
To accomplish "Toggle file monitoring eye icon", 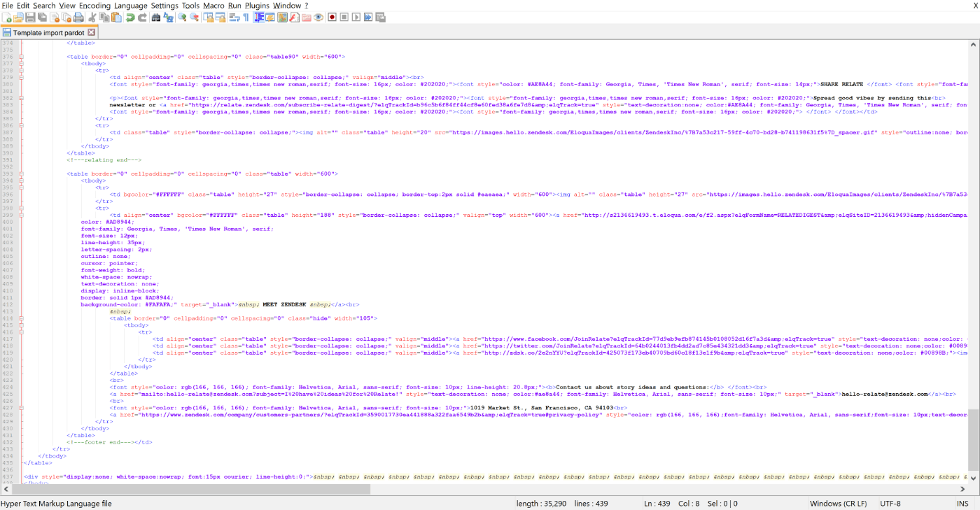I will (318, 17).
